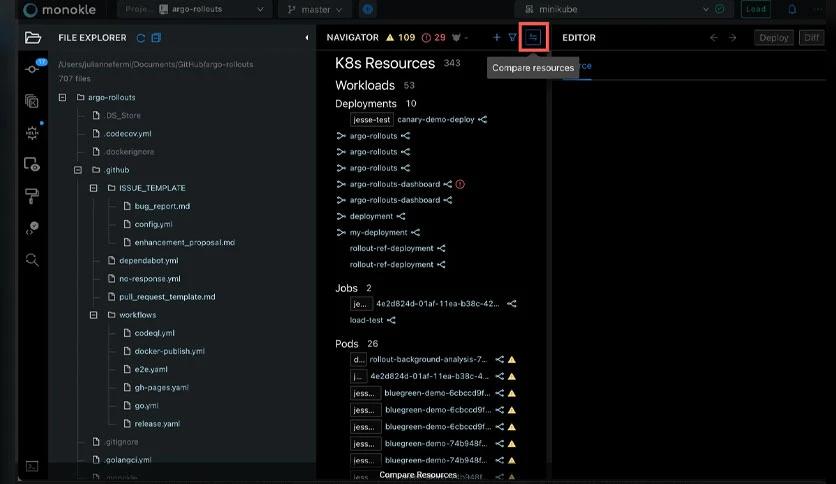Select the load-test job resource
The width and height of the screenshot is (836, 484).
tap(366, 320)
